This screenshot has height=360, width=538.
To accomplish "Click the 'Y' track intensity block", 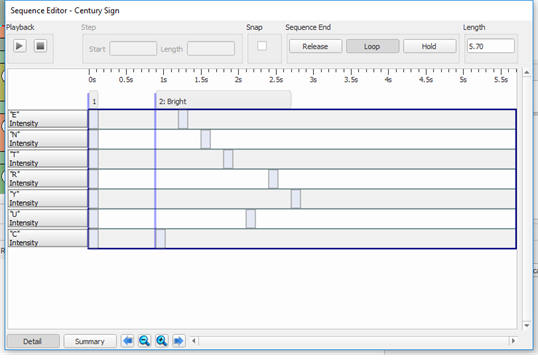I will point(296,199).
